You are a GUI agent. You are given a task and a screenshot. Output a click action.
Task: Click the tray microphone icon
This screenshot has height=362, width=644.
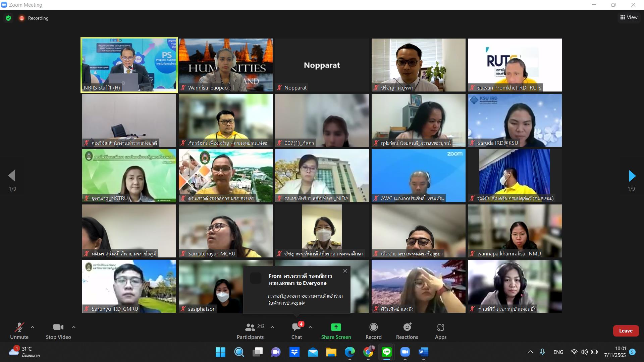click(x=542, y=352)
